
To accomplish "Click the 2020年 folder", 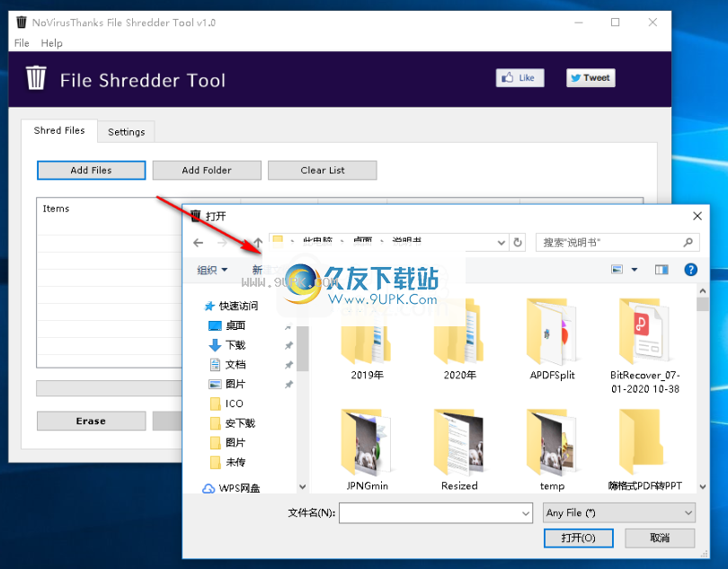I will [459, 342].
